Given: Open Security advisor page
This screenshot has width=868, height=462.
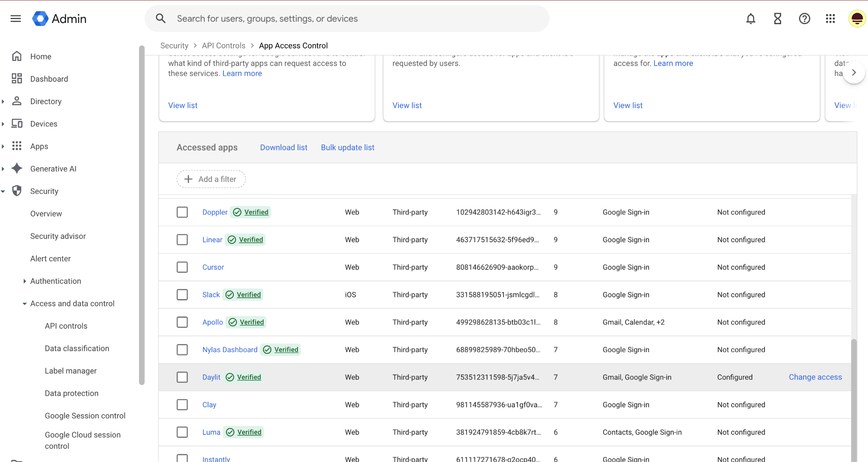Looking at the screenshot, I should click(x=58, y=236).
